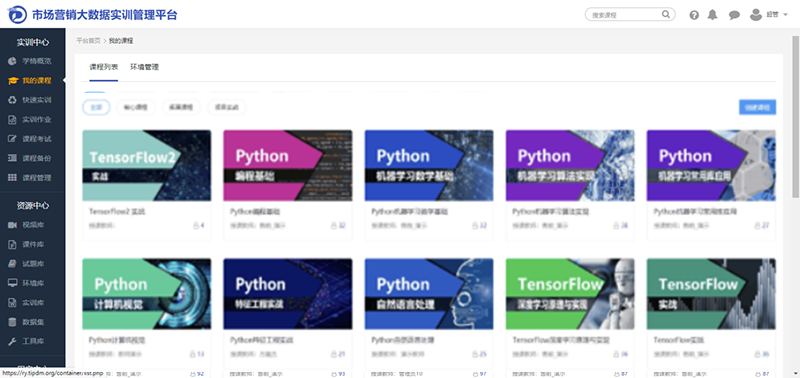Click the 数据集 database icon

[13, 322]
